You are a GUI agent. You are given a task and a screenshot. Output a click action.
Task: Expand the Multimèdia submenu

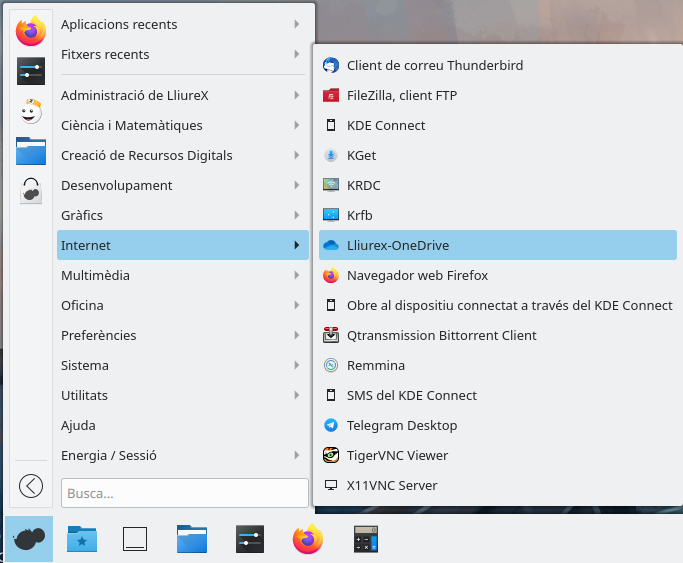(182, 275)
